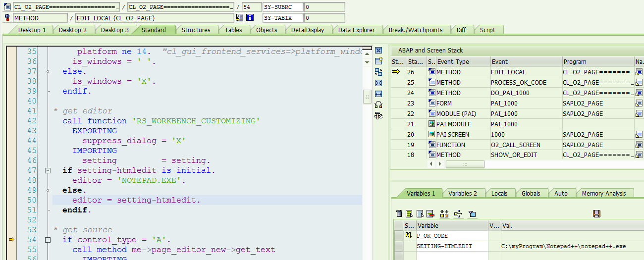Click the blue info icon in header
The height and width of the screenshot is (260, 644).
coord(250,18)
